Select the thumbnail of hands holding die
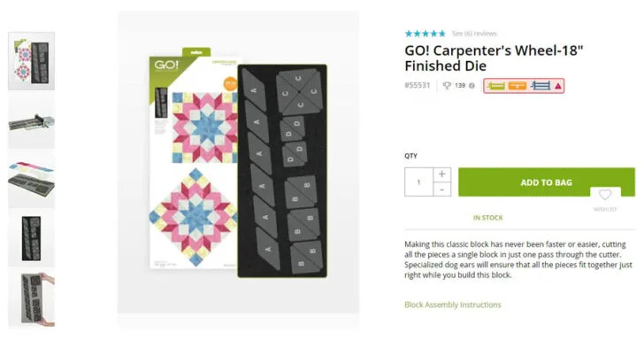The width and height of the screenshot is (644, 363). click(x=32, y=298)
